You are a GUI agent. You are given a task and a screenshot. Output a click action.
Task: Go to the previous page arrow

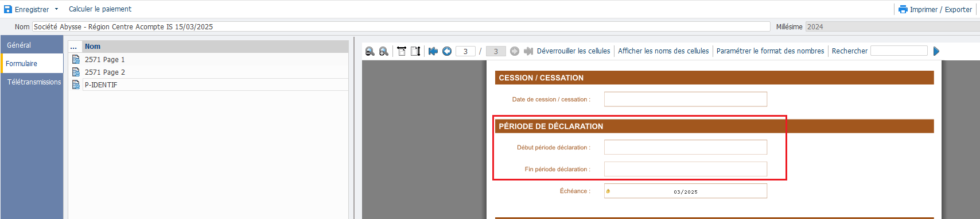coord(447,51)
